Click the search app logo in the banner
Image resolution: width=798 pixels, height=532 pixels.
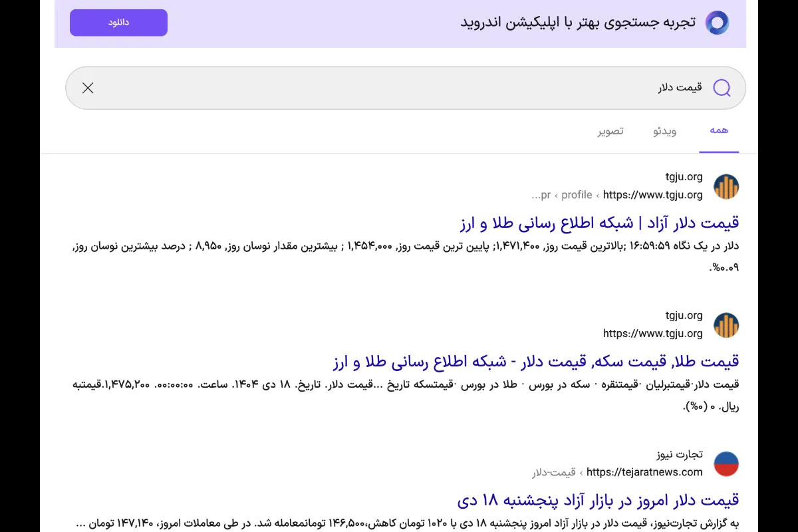click(x=717, y=23)
